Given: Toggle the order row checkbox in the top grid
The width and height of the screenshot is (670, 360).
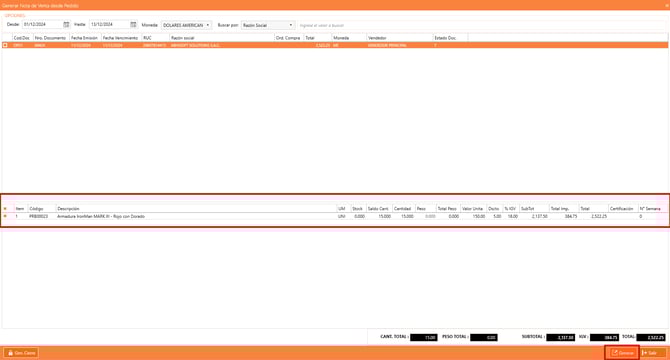Looking at the screenshot, I should pyautogui.click(x=5, y=45).
